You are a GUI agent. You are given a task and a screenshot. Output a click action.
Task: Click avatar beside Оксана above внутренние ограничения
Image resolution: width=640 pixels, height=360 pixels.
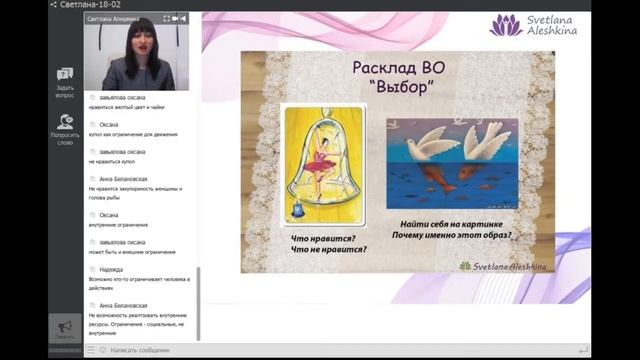(x=92, y=215)
